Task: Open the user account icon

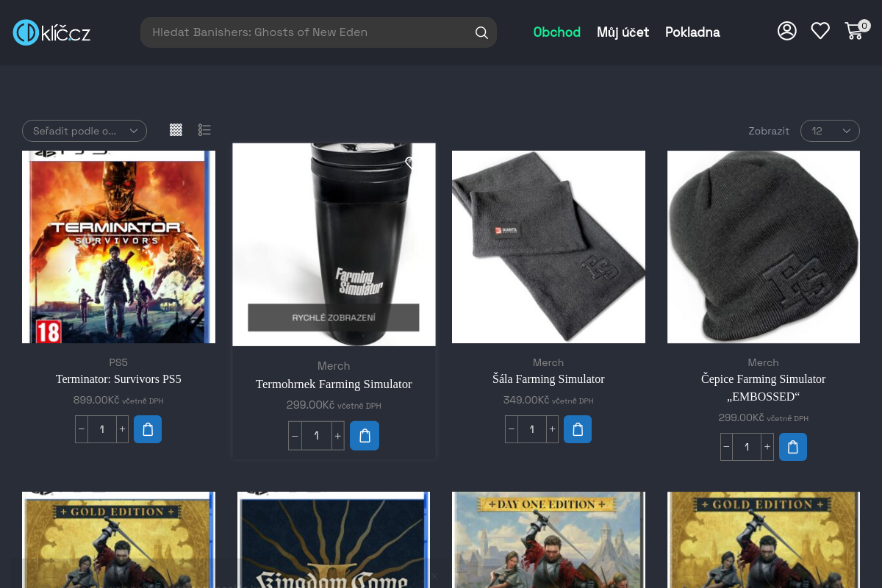Action: 786,31
